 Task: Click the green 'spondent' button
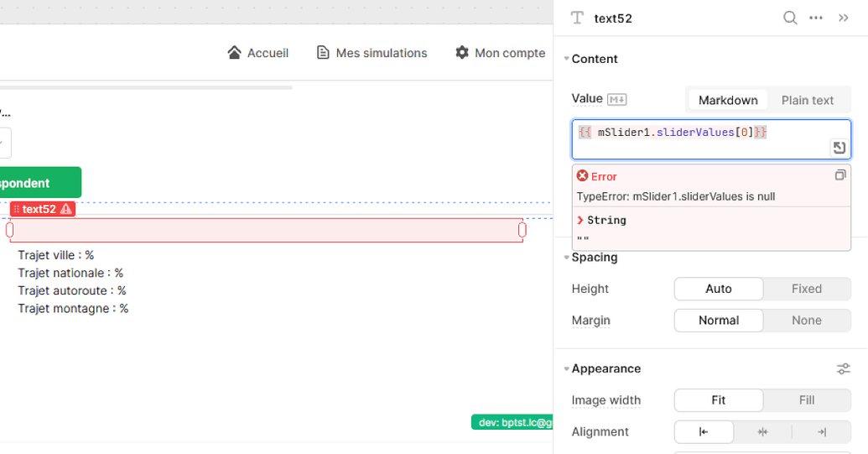pyautogui.click(x=40, y=182)
